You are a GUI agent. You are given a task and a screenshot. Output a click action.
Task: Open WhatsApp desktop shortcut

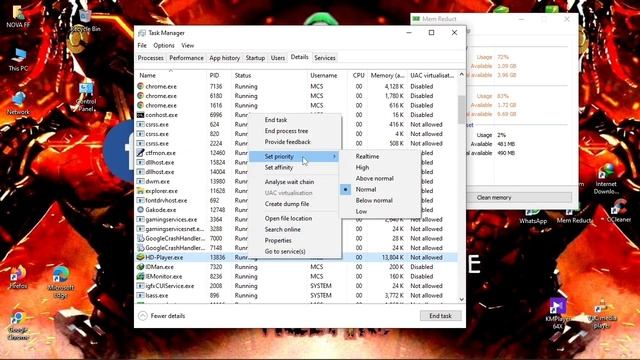(533, 217)
